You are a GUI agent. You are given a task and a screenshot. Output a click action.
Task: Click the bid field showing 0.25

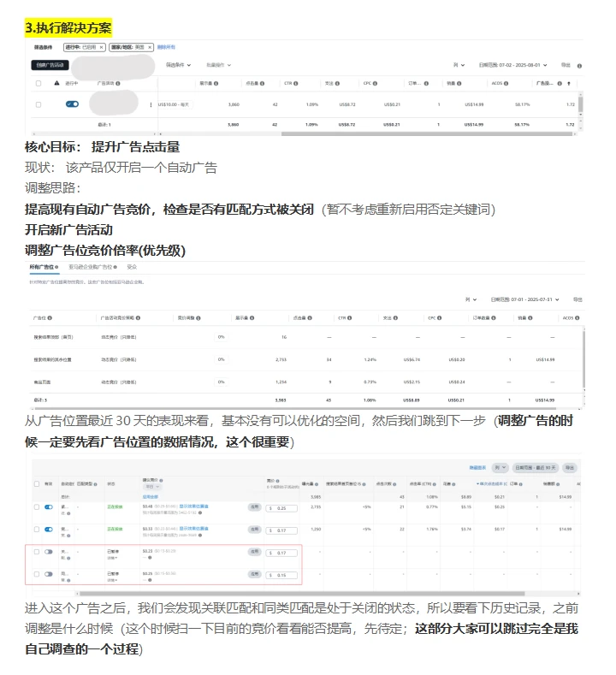point(281,508)
